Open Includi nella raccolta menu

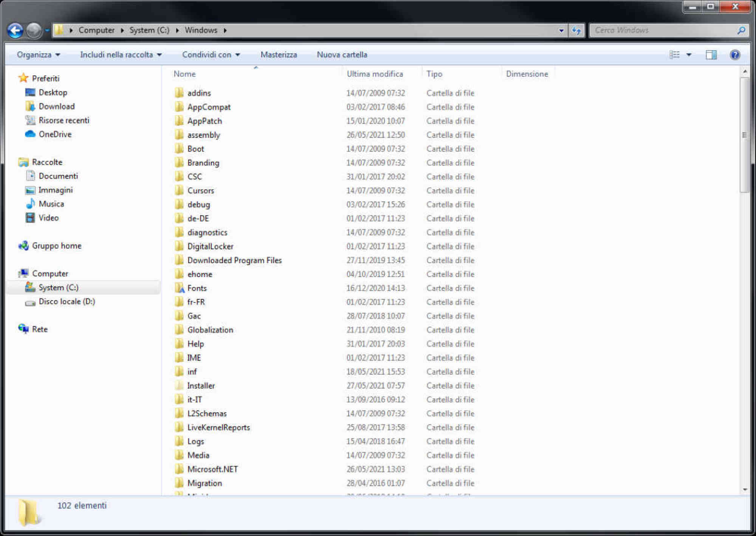click(121, 55)
